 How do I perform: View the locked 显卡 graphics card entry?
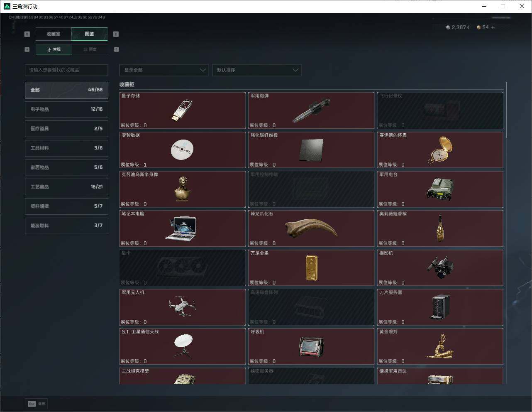182,268
